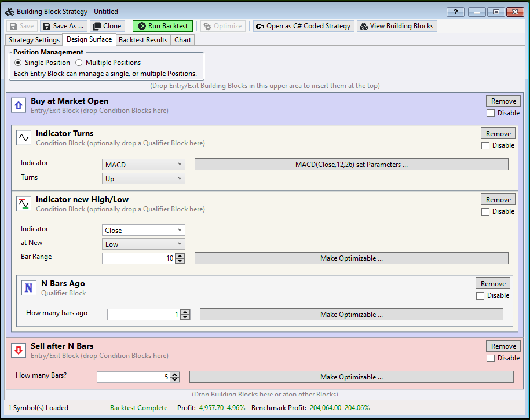Disable the Buy at Market Open block
Screen dimensions: 530x420
click(491, 114)
